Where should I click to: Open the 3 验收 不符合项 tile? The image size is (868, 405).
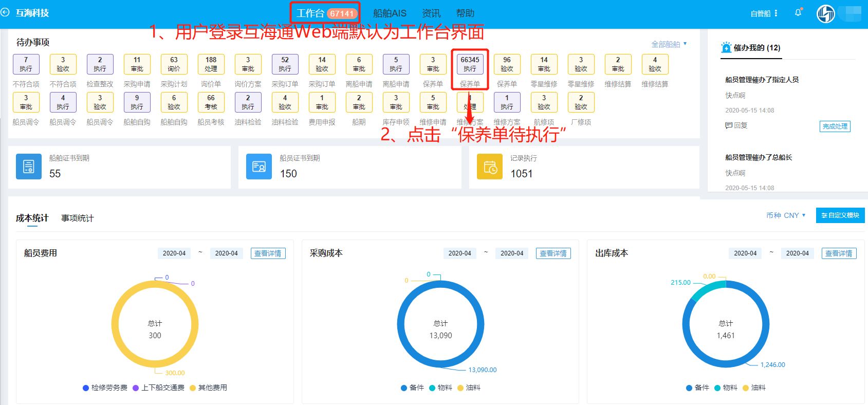(63, 64)
